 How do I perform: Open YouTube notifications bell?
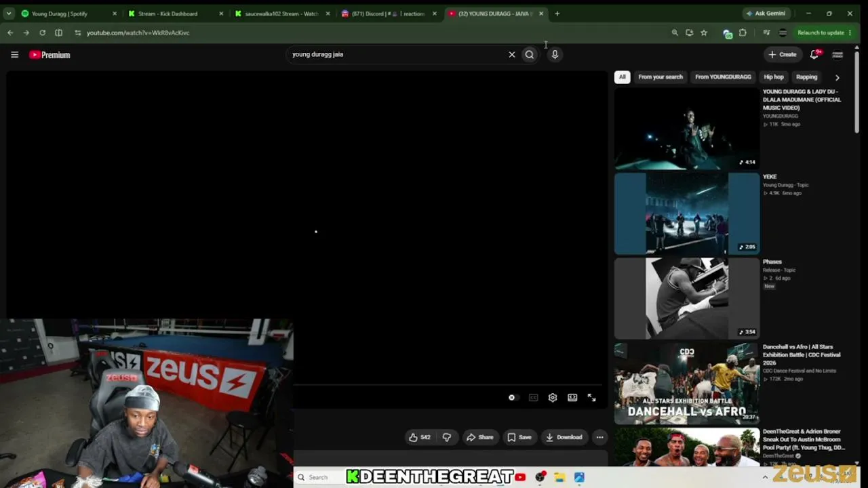click(x=814, y=54)
